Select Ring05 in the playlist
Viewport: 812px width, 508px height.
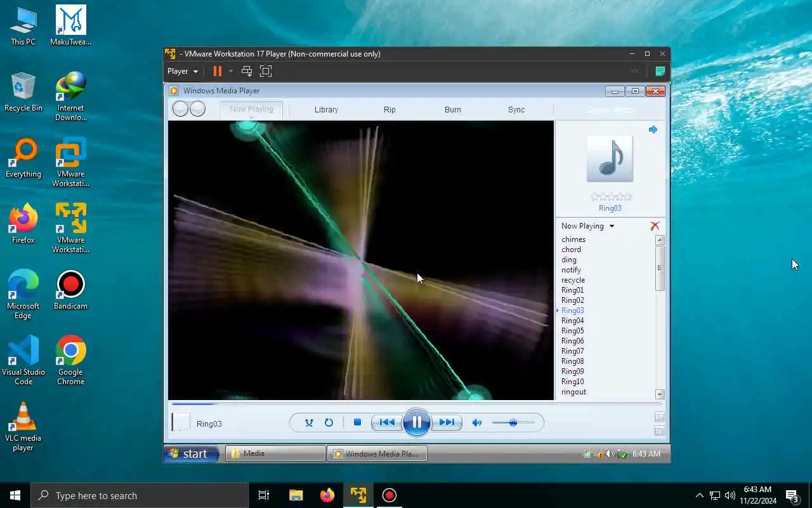tap(572, 331)
